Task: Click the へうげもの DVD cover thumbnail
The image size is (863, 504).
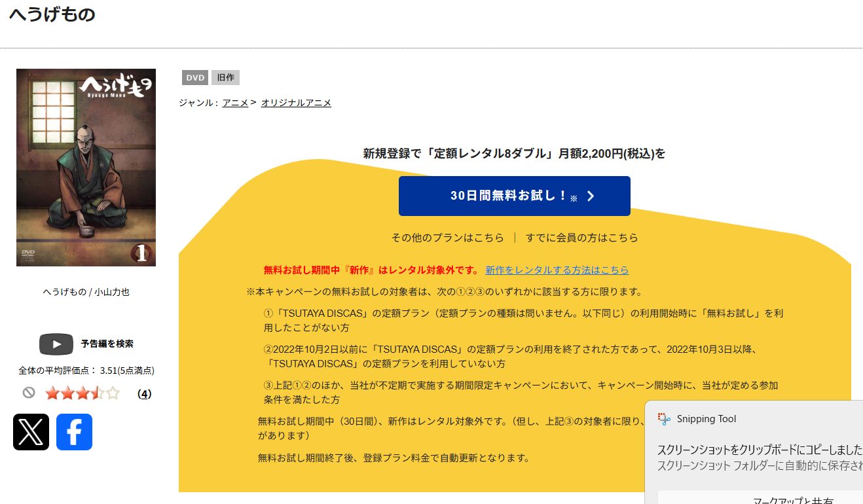Action: (86, 168)
